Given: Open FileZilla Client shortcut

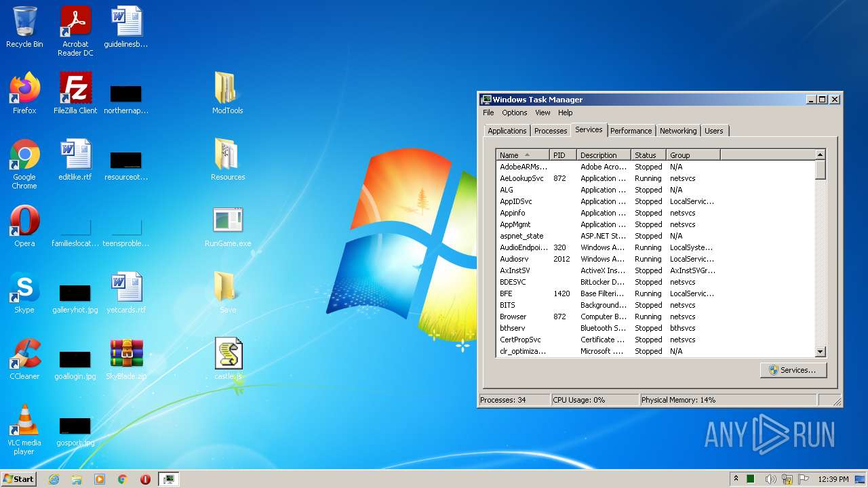Looking at the screenshot, I should [75, 94].
